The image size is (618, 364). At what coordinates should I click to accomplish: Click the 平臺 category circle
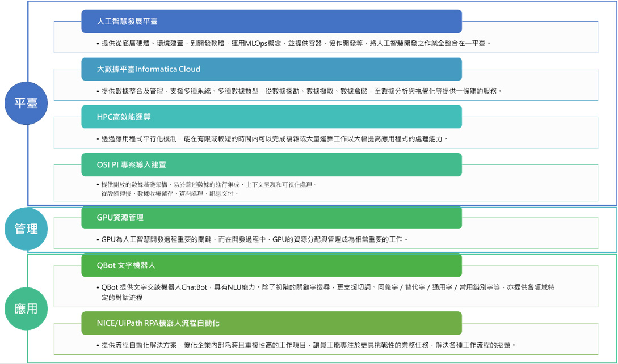pos(26,103)
